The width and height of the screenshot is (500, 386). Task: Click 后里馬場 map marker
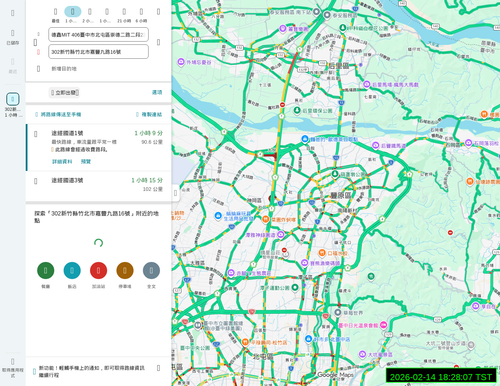(x=367, y=85)
